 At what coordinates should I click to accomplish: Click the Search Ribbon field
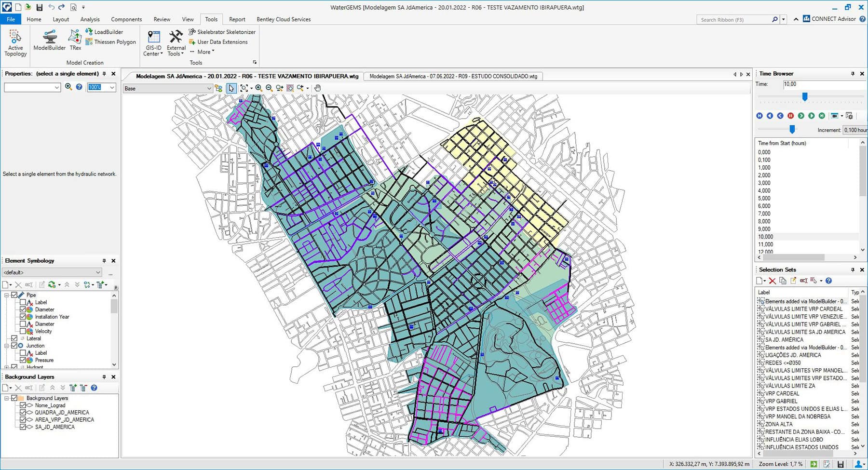[x=734, y=20]
